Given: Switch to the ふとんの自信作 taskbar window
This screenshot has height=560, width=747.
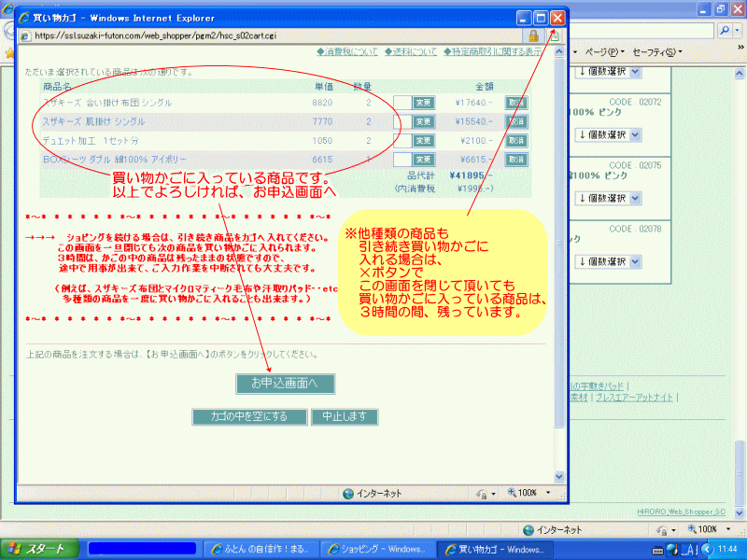Looking at the screenshot, I should coord(261,549).
